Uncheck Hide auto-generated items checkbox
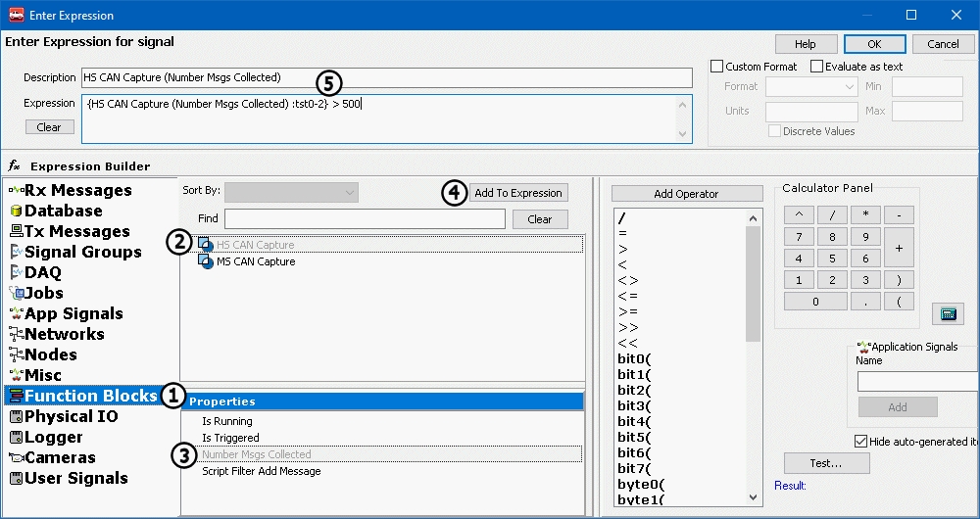980x519 pixels. point(861,441)
